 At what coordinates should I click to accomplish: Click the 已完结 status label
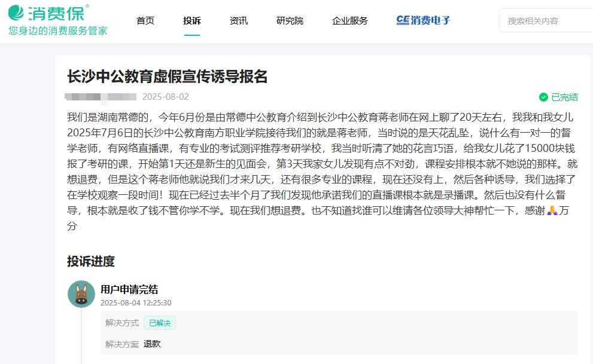564,97
